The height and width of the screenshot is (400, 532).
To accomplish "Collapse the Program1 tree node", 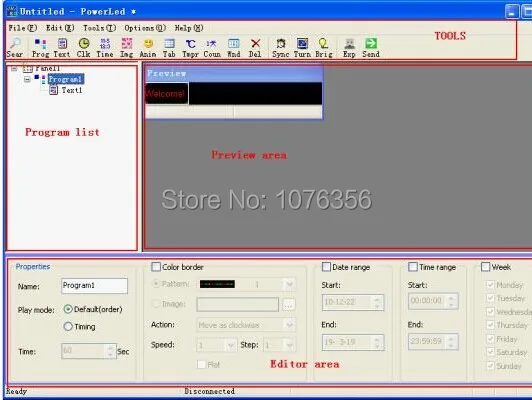I will (x=27, y=79).
